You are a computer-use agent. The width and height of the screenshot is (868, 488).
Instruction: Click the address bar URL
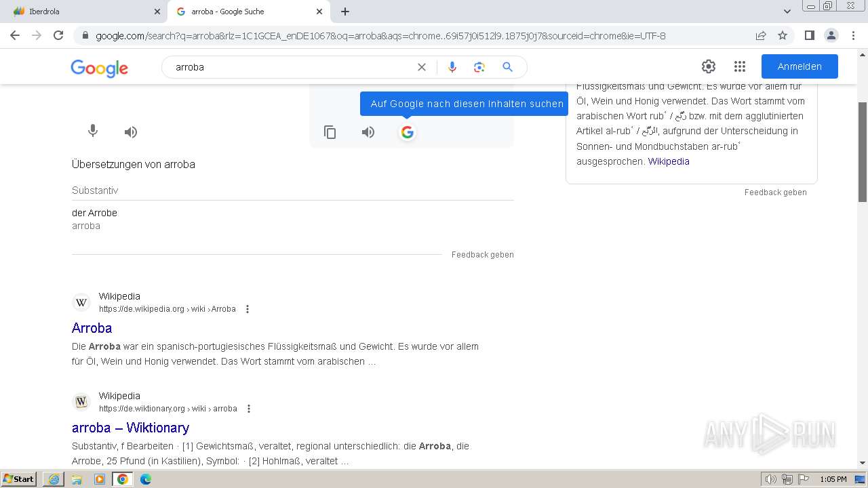coord(380,36)
